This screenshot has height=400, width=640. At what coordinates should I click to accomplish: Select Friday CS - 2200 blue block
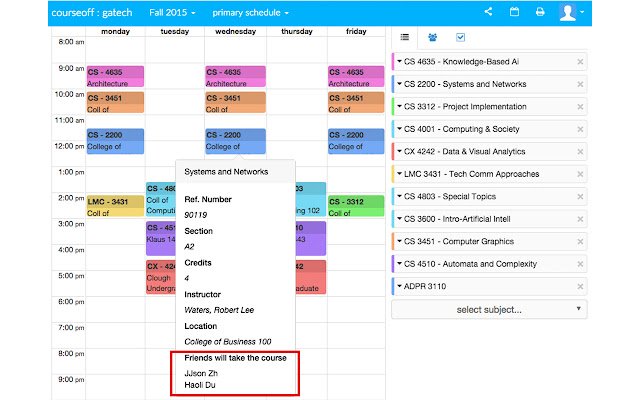click(356, 141)
